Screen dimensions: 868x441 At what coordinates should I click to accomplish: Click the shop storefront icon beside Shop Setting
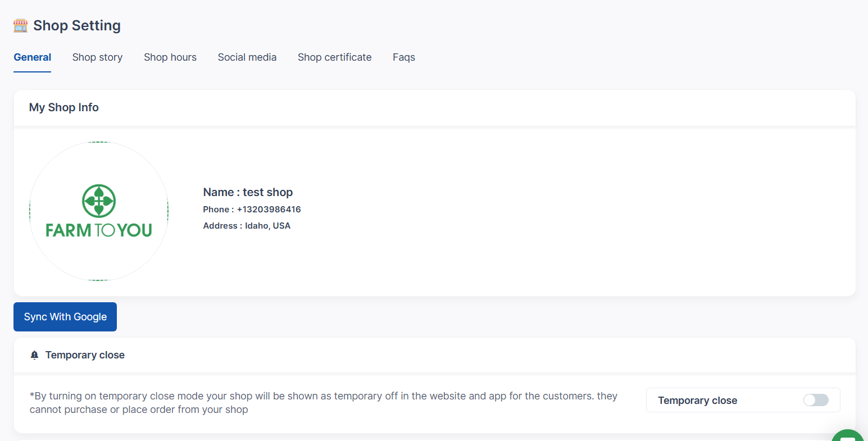pyautogui.click(x=21, y=25)
